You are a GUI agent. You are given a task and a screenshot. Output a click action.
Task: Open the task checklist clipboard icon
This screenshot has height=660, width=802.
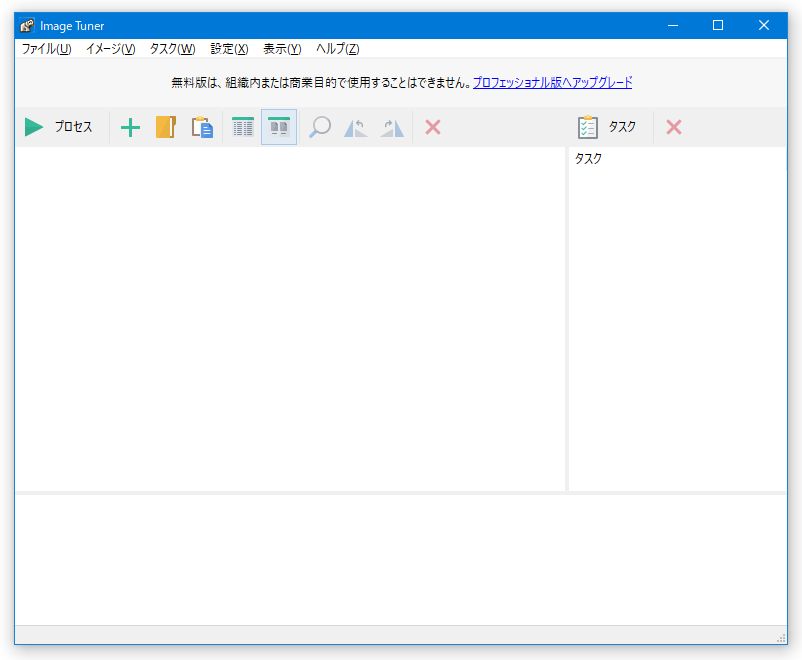click(x=588, y=127)
